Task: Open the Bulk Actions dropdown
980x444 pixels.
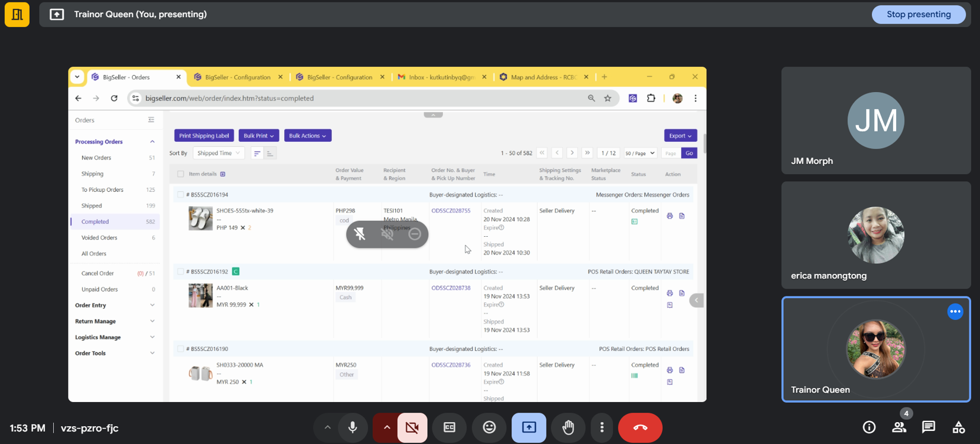Action: [307, 136]
